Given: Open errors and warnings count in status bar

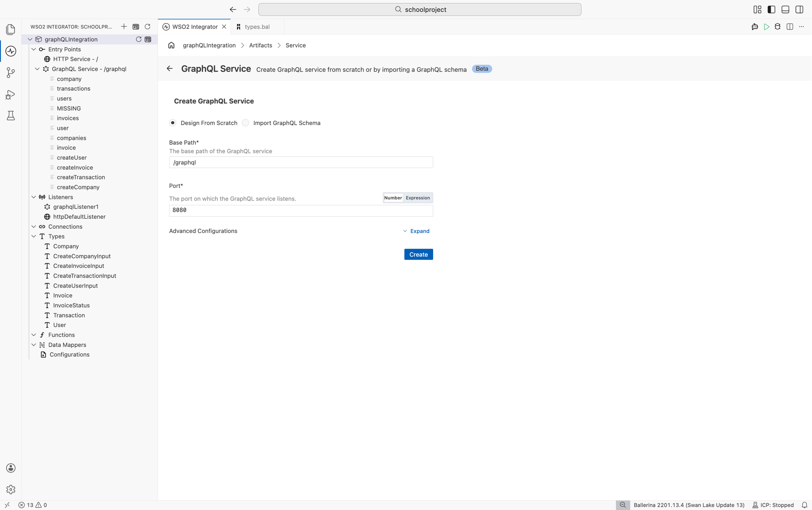Looking at the screenshot, I should coord(32,505).
